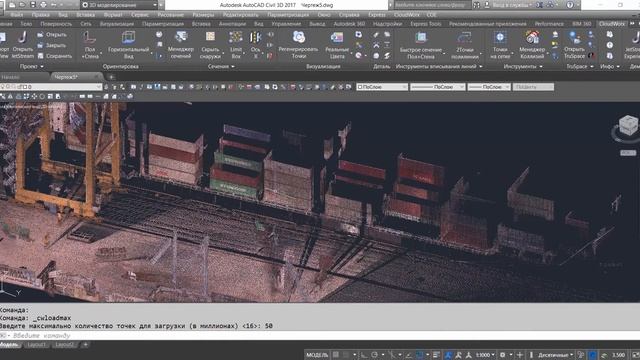Click the Open file icon in quick access toolbar
Screen dimensions: 640x360
coord(22,5)
